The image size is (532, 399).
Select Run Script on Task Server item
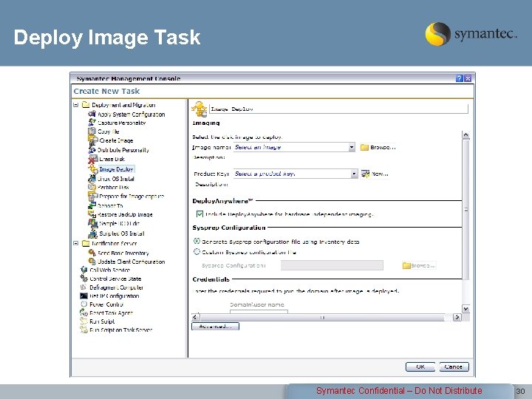pos(120,330)
